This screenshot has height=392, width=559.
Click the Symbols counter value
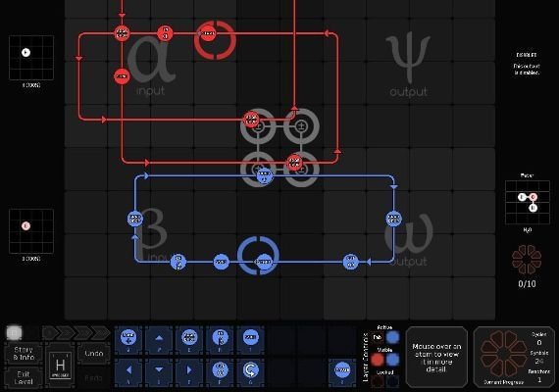click(x=539, y=361)
